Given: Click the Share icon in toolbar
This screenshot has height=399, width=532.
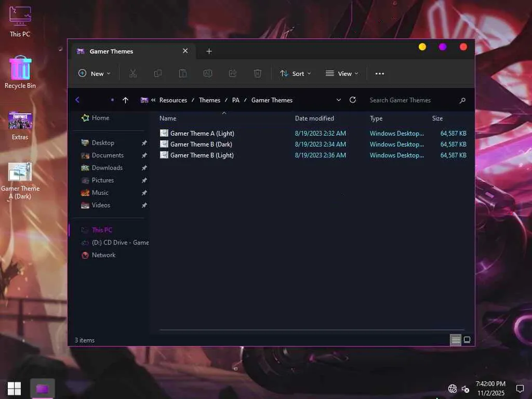Looking at the screenshot, I should coord(233,73).
